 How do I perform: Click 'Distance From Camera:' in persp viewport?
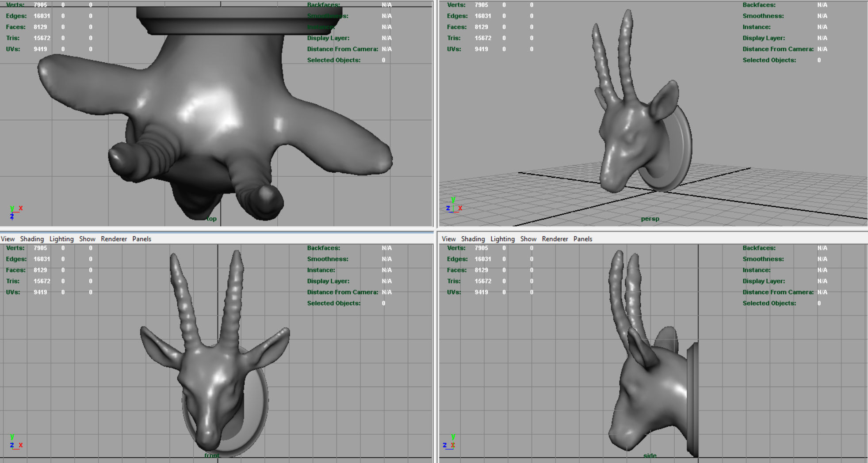(778, 49)
